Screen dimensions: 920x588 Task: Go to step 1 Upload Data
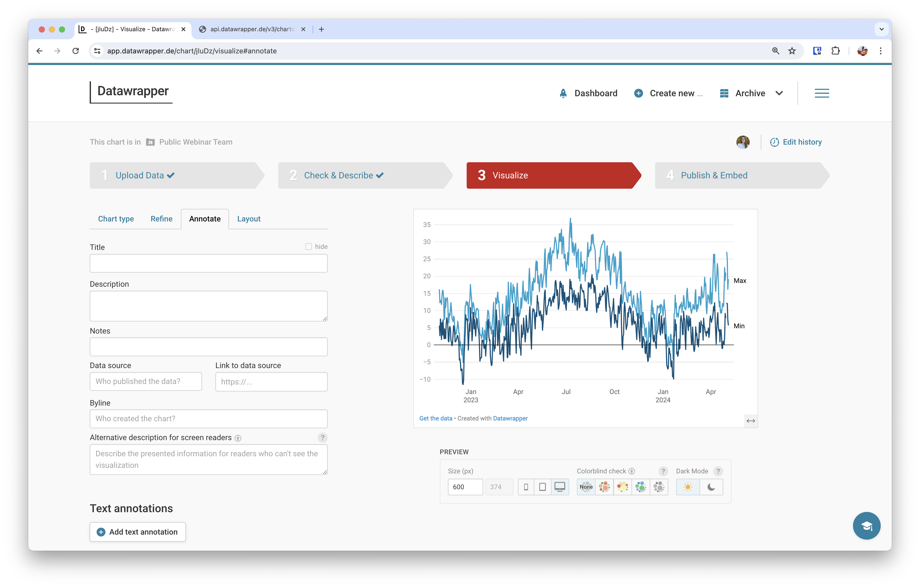(177, 175)
